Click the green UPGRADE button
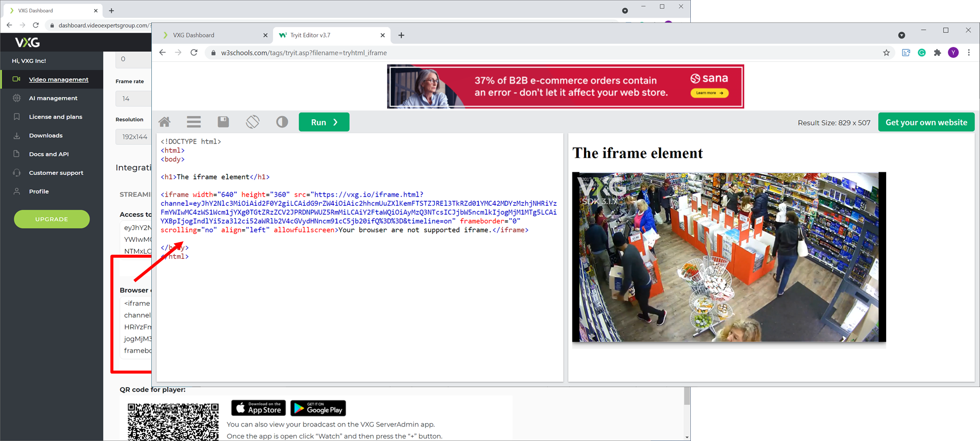Image resolution: width=980 pixels, height=441 pixels. [x=52, y=219]
